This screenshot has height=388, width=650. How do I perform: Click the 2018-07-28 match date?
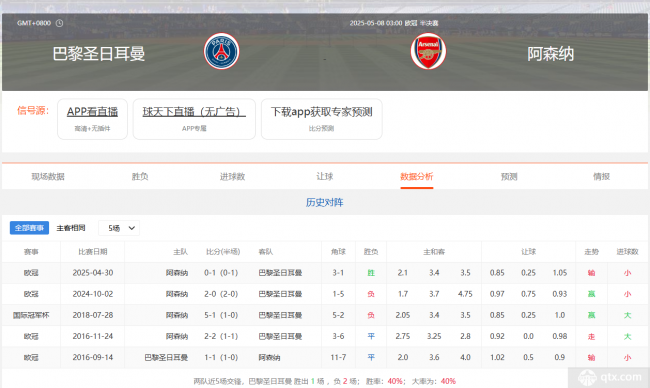pos(93,315)
